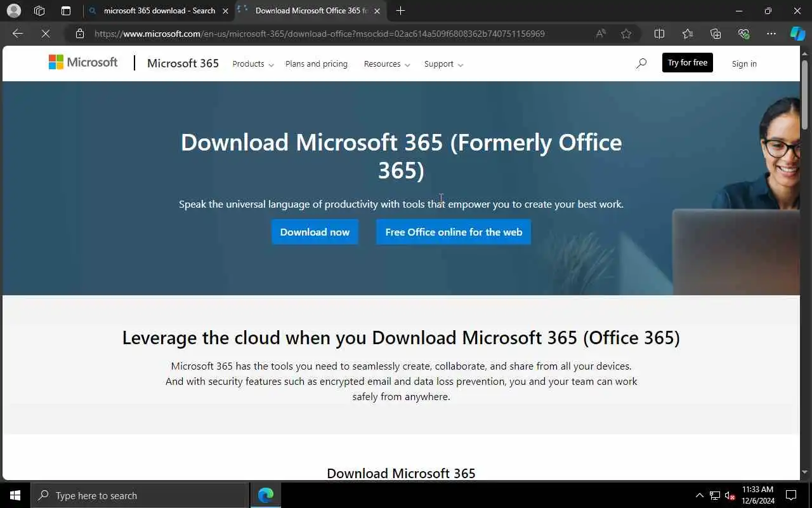Screen dimensions: 812x508
Task: Add this page to favorites star
Action: (626, 34)
